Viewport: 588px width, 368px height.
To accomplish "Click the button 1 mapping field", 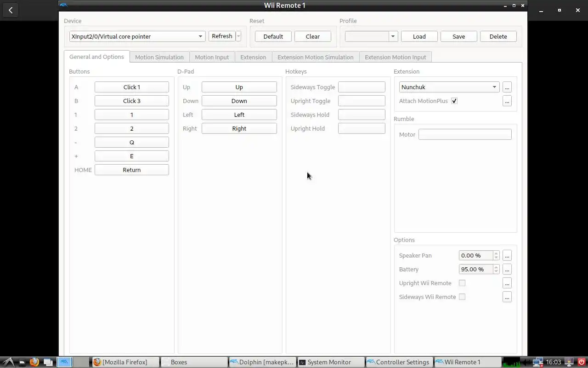I will pos(132,115).
